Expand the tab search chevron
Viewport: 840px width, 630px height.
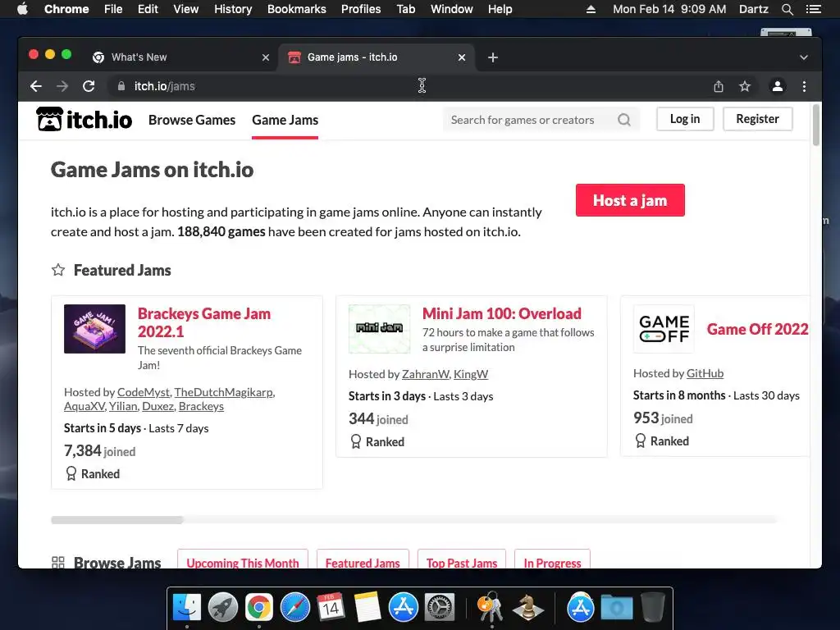click(x=804, y=57)
